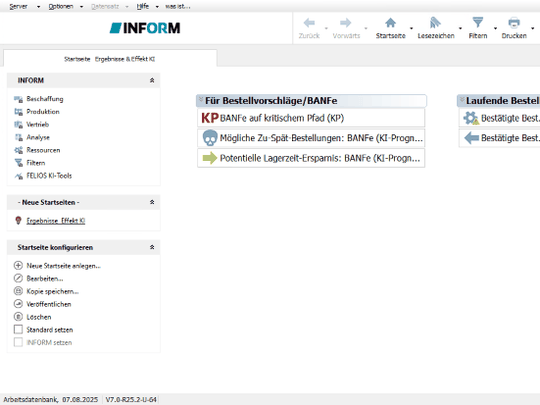Go to Startseite via house icon
This screenshot has width=540, height=405.
coord(390,23)
